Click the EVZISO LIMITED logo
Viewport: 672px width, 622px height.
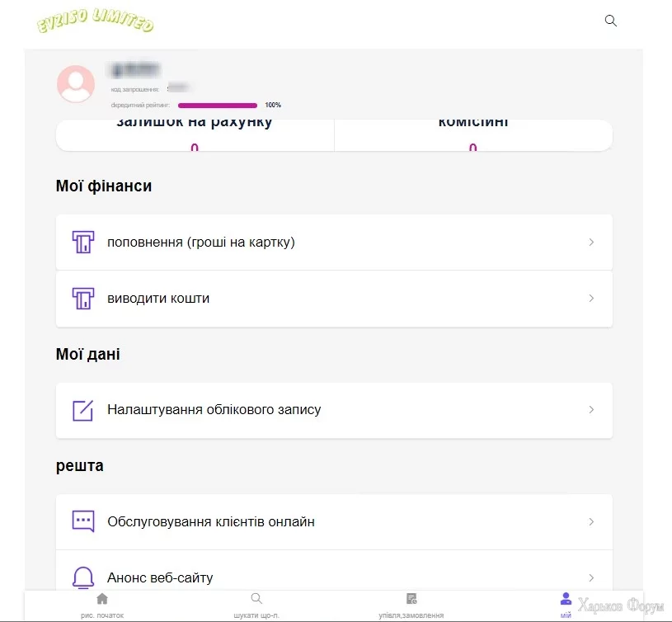tap(95, 21)
